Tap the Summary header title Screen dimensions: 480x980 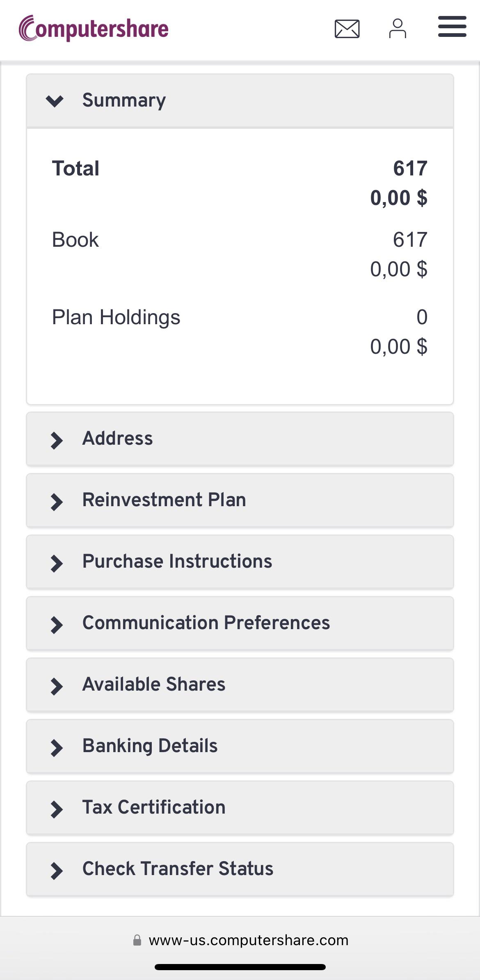point(124,100)
